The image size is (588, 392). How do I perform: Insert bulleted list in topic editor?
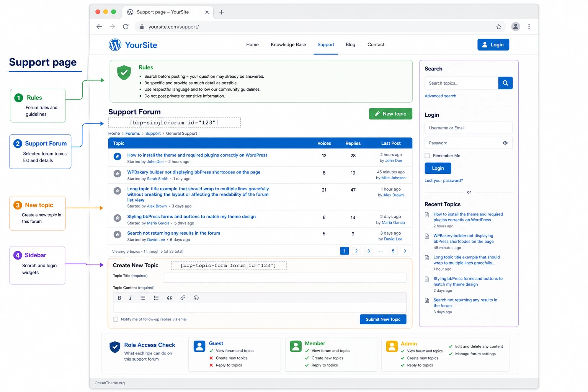pos(143,298)
